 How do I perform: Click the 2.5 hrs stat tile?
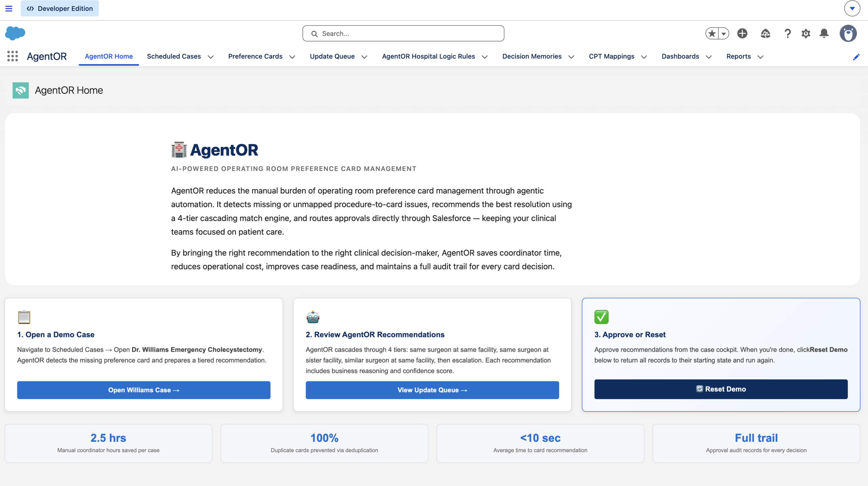tap(108, 443)
